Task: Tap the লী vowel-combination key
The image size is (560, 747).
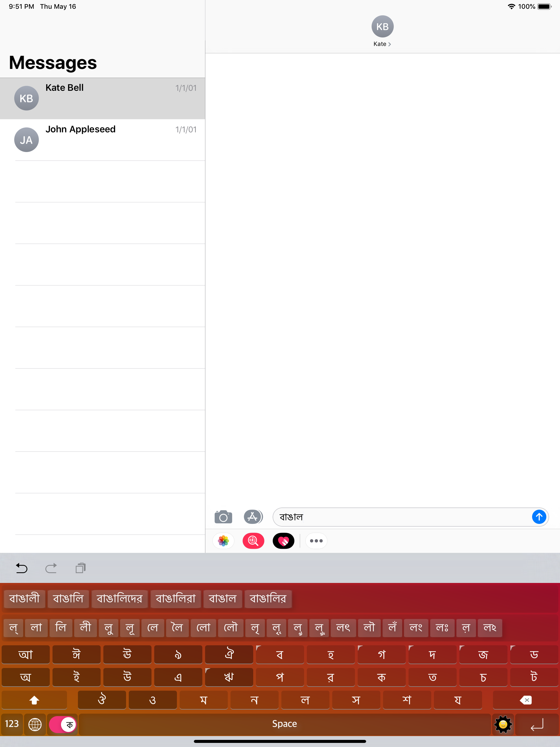Action: (x=86, y=628)
